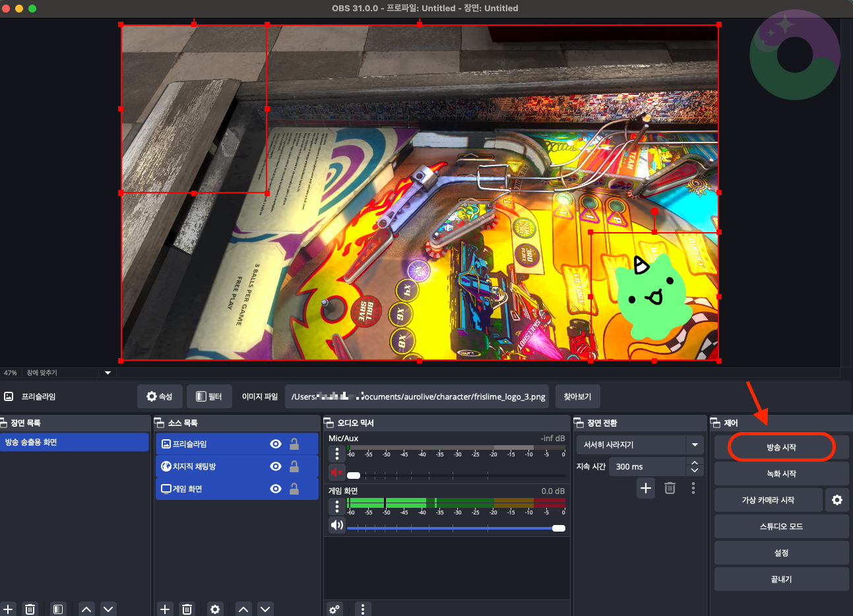
Task: Open 필터 filters in source toolbar
Action: pos(209,396)
